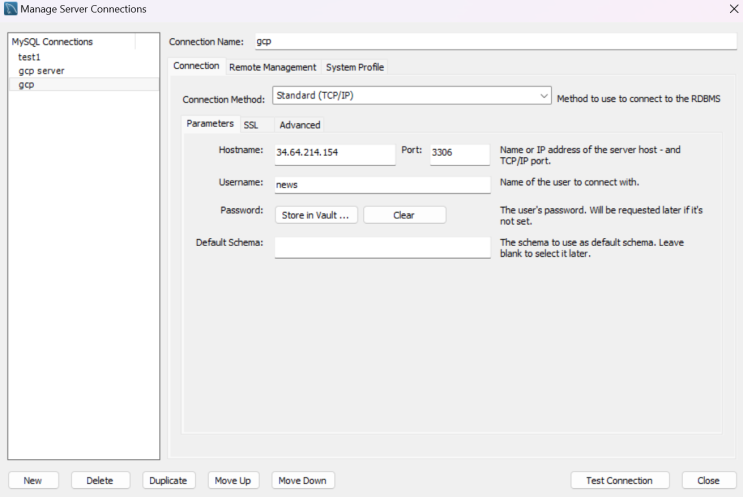Click the MySQL Workbench dolphin icon in title bar

tap(10, 9)
